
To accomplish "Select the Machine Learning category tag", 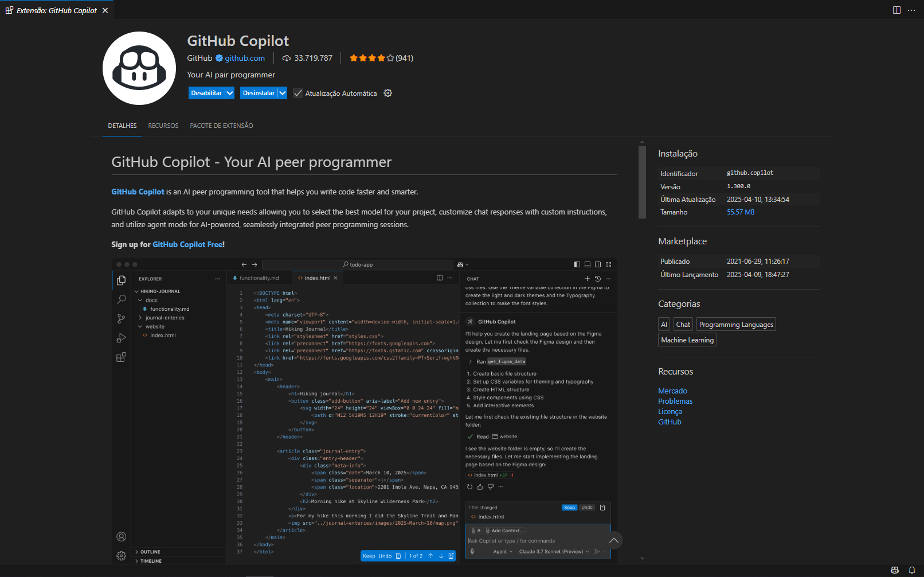I will (687, 340).
